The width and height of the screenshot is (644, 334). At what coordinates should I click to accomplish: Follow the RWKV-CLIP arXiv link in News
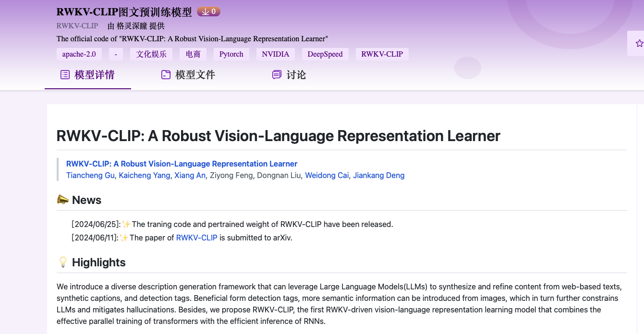(x=196, y=238)
